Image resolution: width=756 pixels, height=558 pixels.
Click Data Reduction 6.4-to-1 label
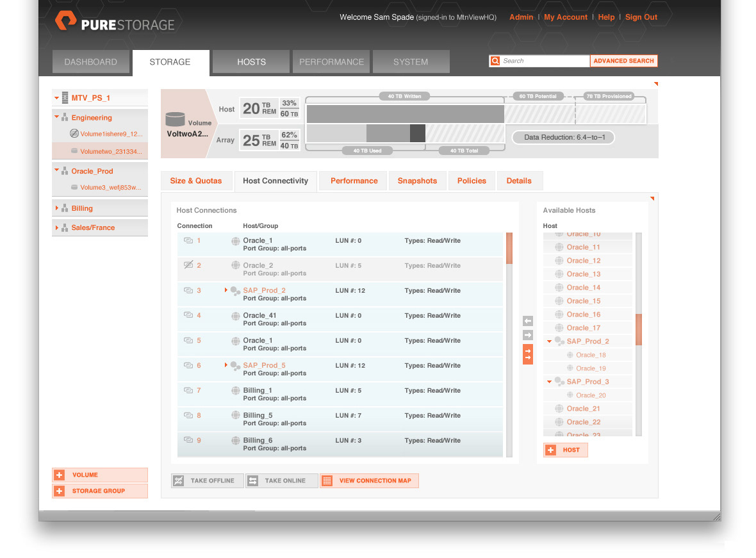pyautogui.click(x=563, y=138)
